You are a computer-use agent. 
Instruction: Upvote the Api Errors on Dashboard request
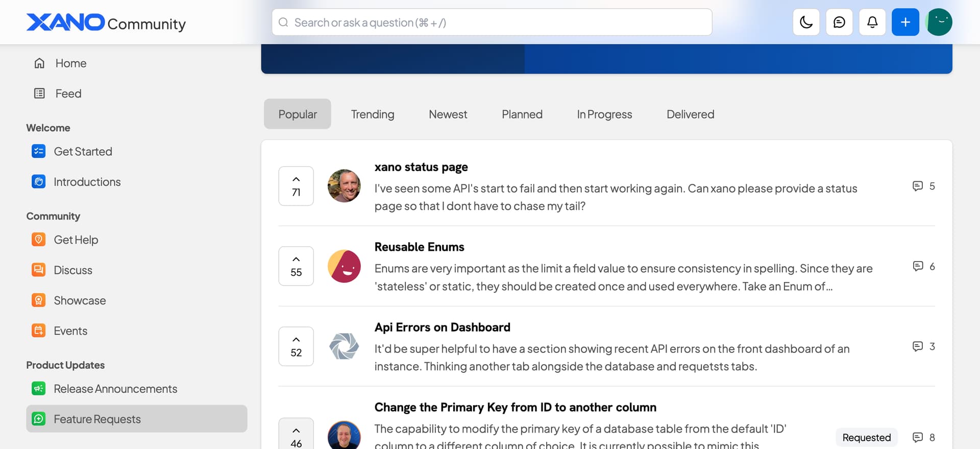(296, 346)
